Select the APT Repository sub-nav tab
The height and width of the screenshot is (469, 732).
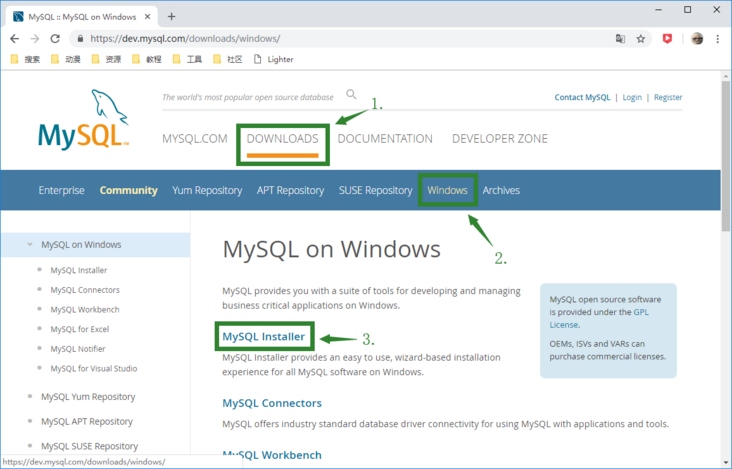tap(290, 190)
